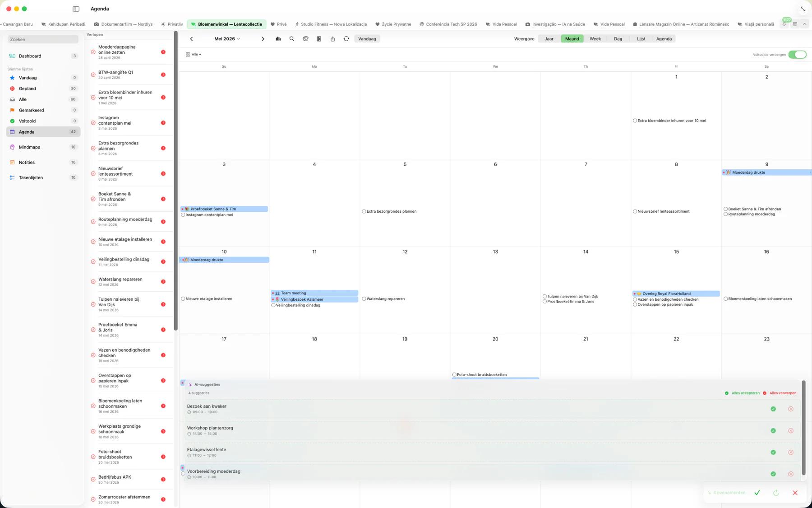
Task: Regenerate suggestions with the circular arrow icon
Action: [x=776, y=493]
